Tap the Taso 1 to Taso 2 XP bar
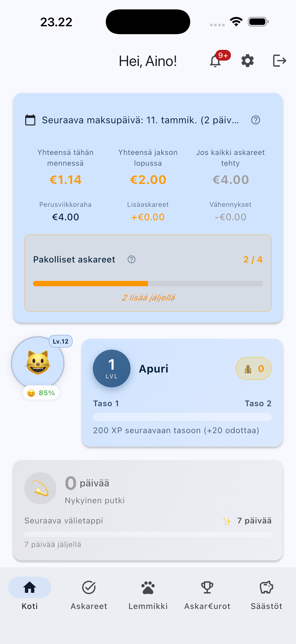The image size is (296, 644). click(182, 417)
